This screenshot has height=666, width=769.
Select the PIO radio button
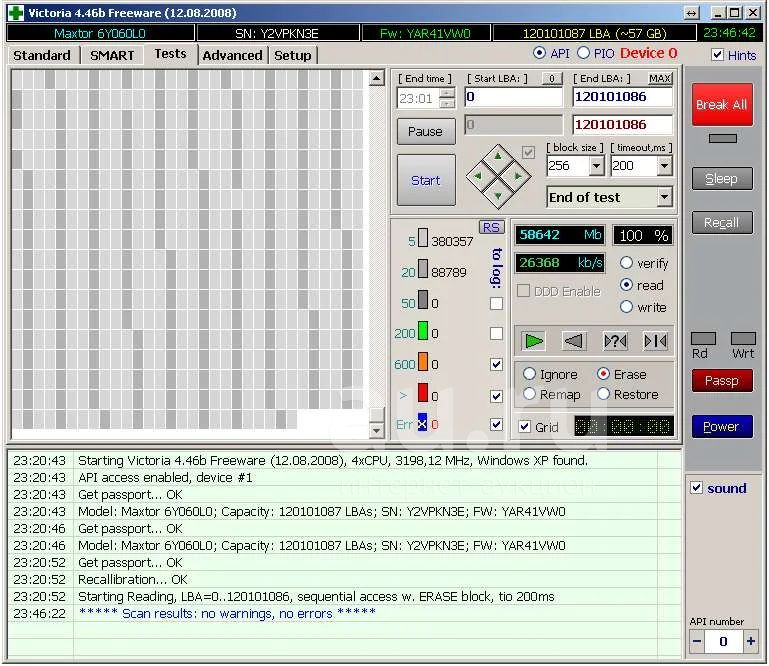coord(583,53)
